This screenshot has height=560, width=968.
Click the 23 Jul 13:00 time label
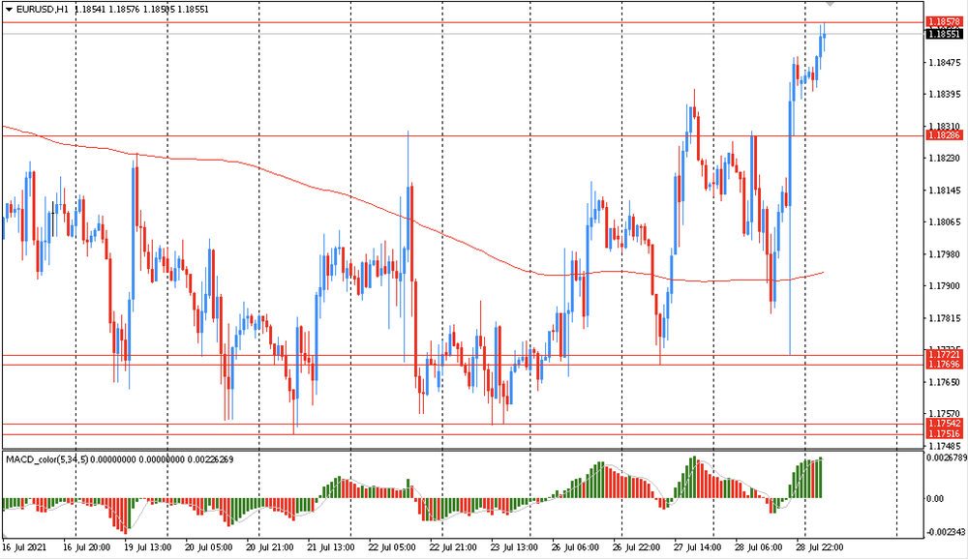(x=514, y=547)
